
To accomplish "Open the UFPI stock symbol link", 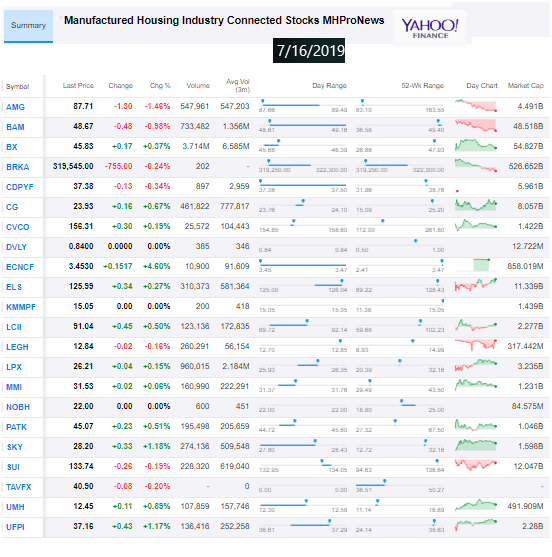I will 15,527.
